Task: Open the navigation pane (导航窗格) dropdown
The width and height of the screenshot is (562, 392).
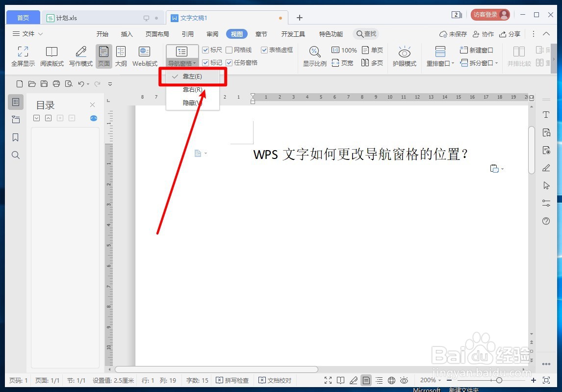Action: [x=182, y=63]
